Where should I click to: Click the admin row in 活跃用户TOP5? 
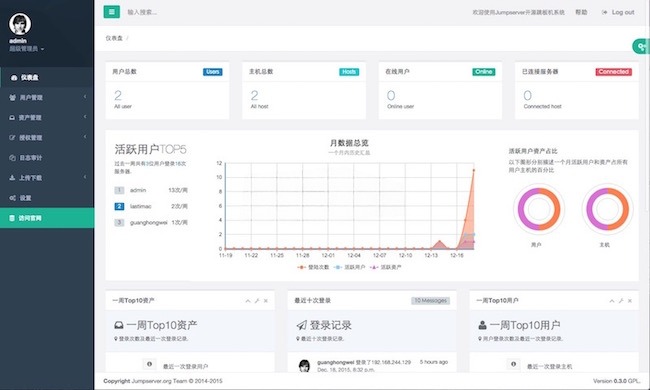pyautogui.click(x=151, y=190)
